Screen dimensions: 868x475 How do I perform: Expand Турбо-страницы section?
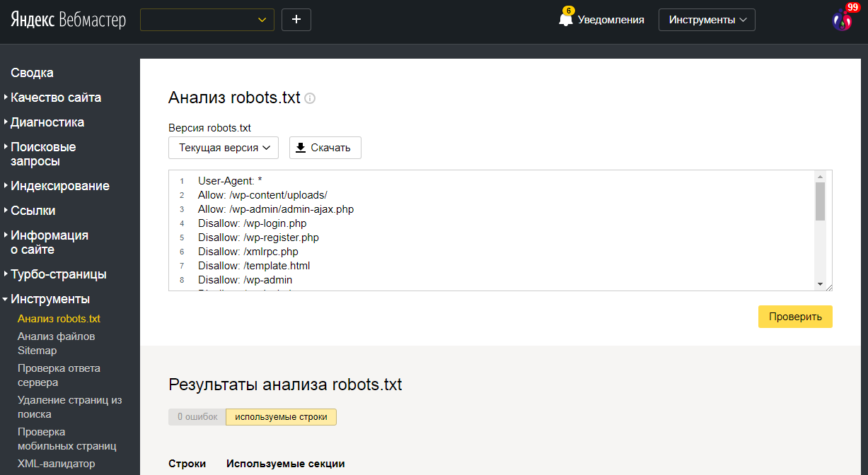(x=59, y=274)
